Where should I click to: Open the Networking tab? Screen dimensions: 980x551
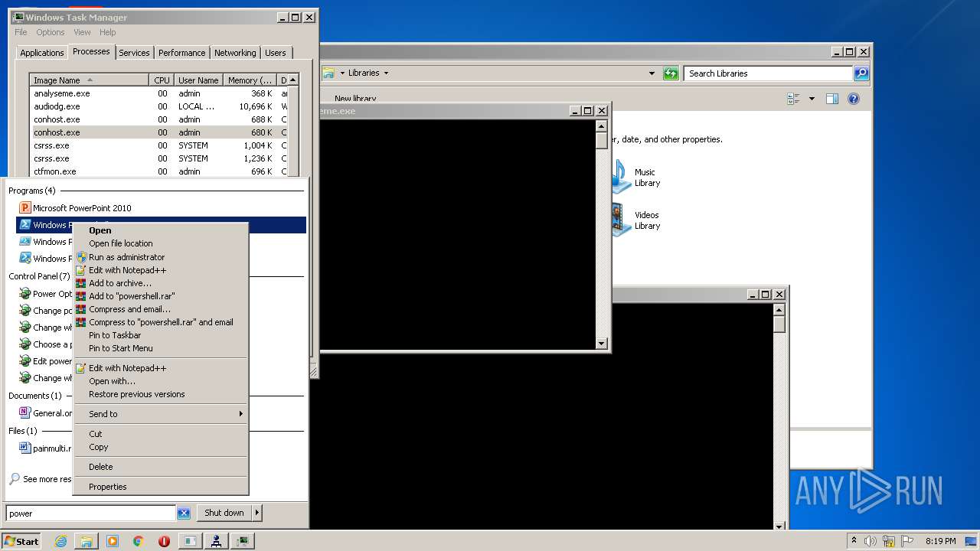pos(235,53)
